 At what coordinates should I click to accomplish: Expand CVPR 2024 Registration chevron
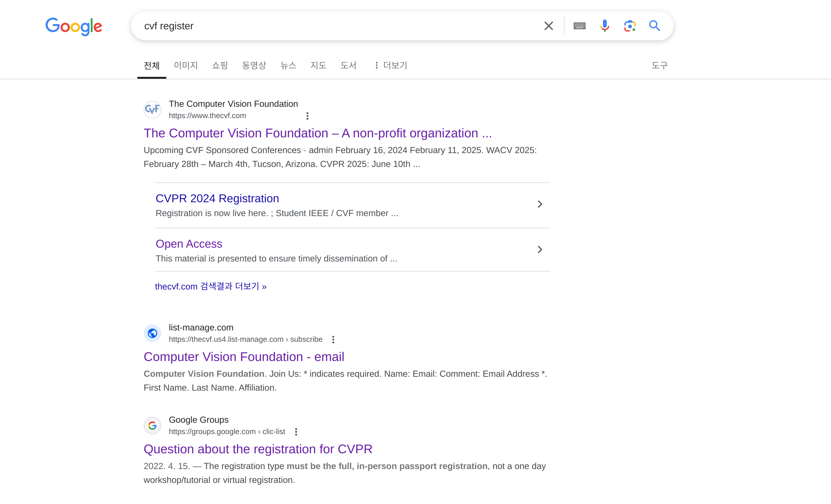pos(540,204)
